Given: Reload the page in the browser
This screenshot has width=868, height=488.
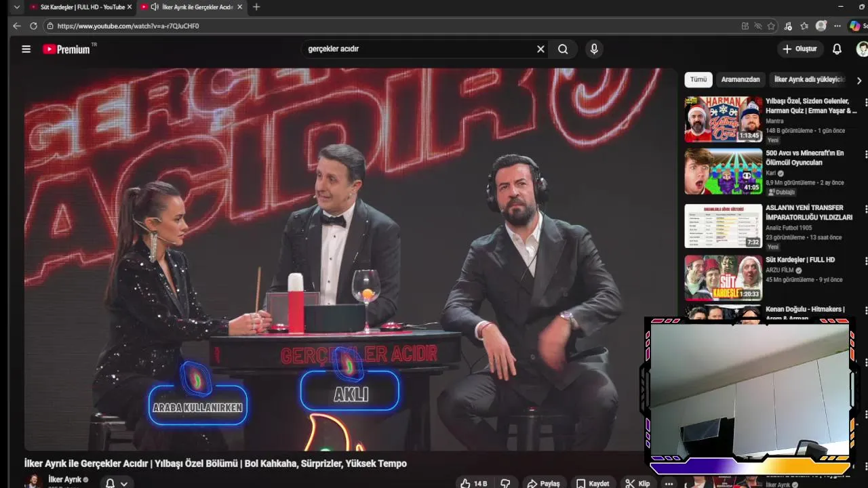Looking at the screenshot, I should pyautogui.click(x=33, y=26).
